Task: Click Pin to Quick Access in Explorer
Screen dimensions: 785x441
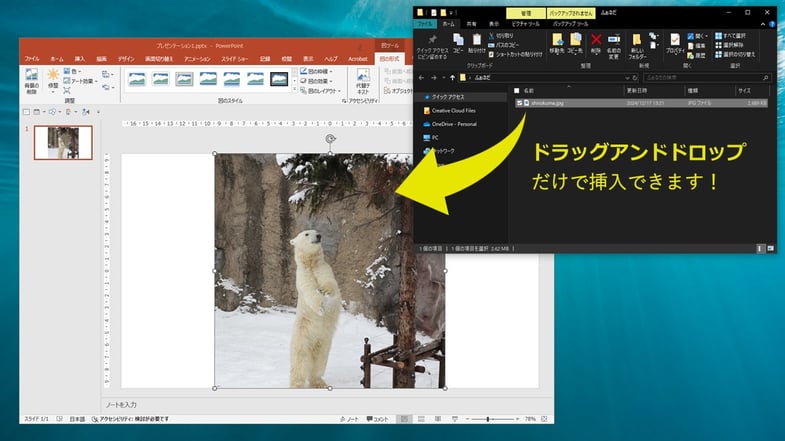Action: click(x=432, y=47)
